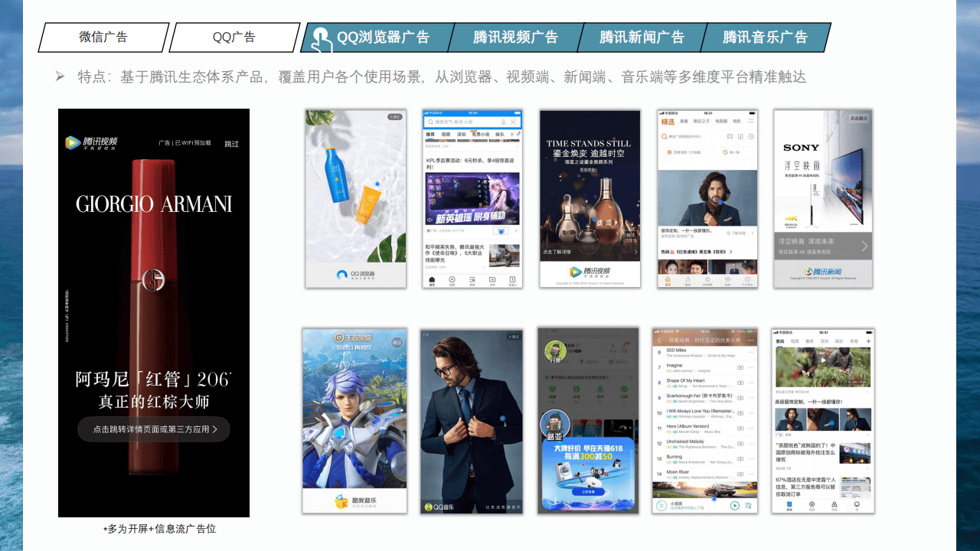Tap the search icon in Tencent Video app
The width and height of the screenshot is (980, 551).
[665, 137]
